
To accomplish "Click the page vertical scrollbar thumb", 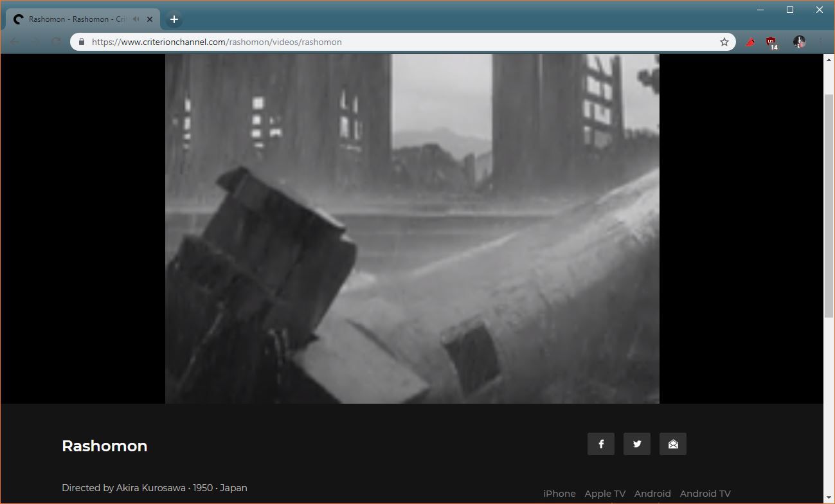I will [829, 206].
